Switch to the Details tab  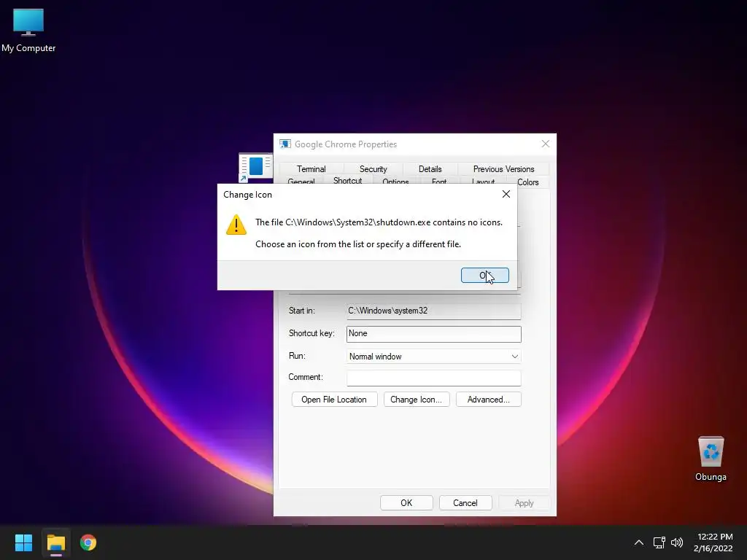(430, 169)
